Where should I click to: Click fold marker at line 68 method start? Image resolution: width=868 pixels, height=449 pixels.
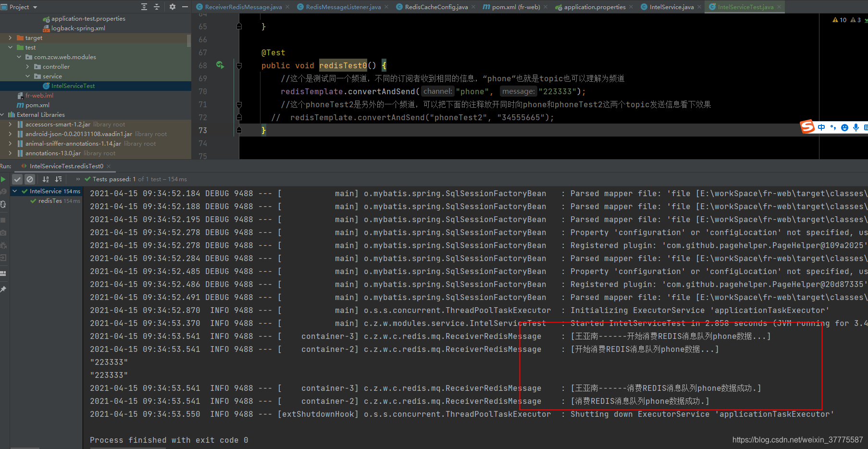coord(239,65)
